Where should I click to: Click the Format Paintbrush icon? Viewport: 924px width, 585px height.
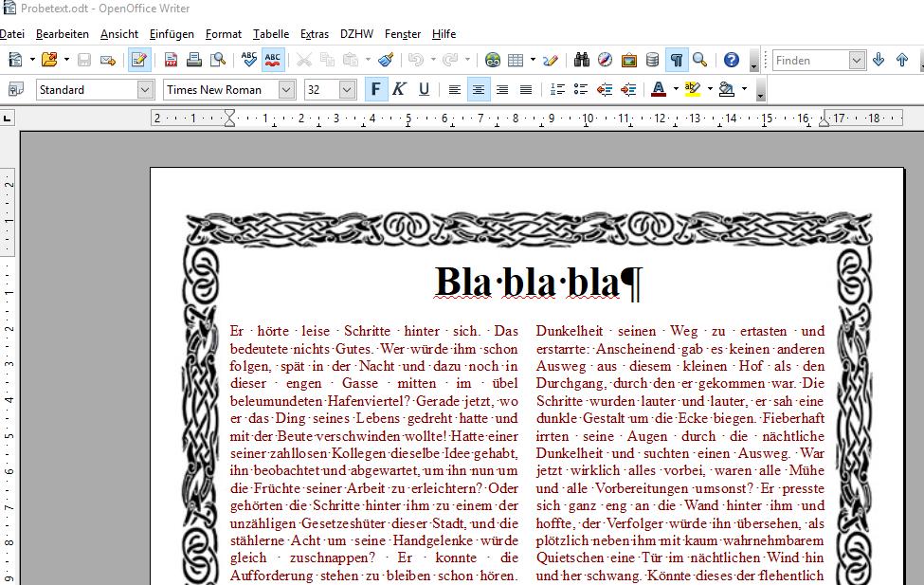[385, 60]
